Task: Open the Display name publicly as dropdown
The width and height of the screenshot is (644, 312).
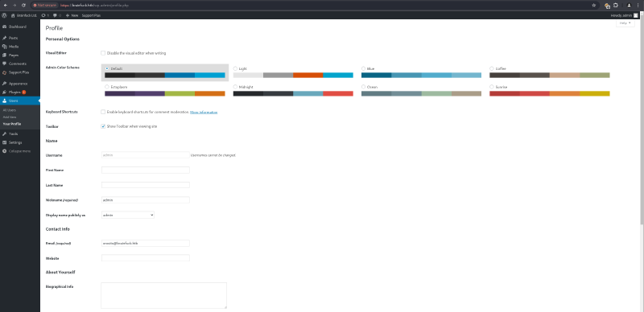Action: (x=128, y=215)
